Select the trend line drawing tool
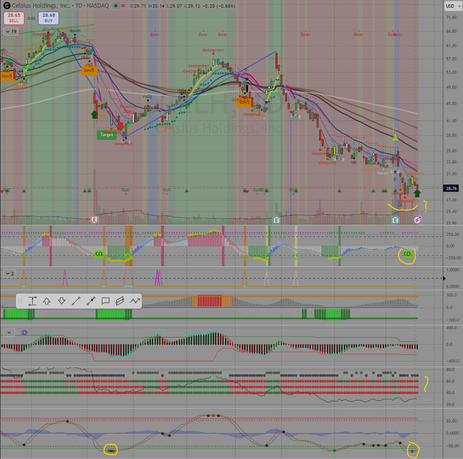The width and height of the screenshot is (463, 459). pos(76,301)
